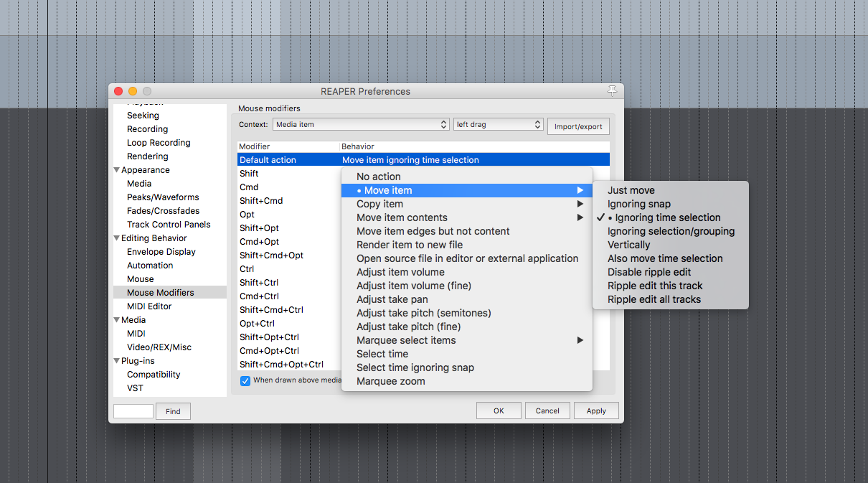Viewport: 868px width, 483px height.
Task: Focus the preferences search text field
Action: pyautogui.click(x=133, y=411)
